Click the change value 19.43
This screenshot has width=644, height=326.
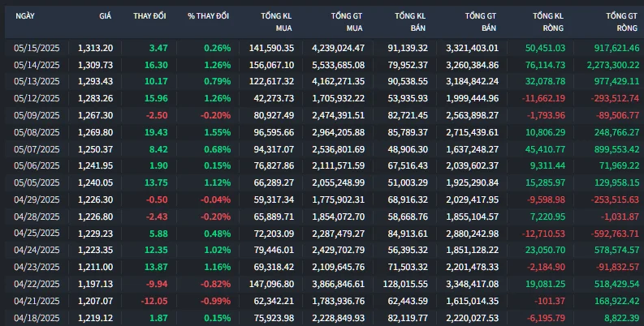point(156,132)
